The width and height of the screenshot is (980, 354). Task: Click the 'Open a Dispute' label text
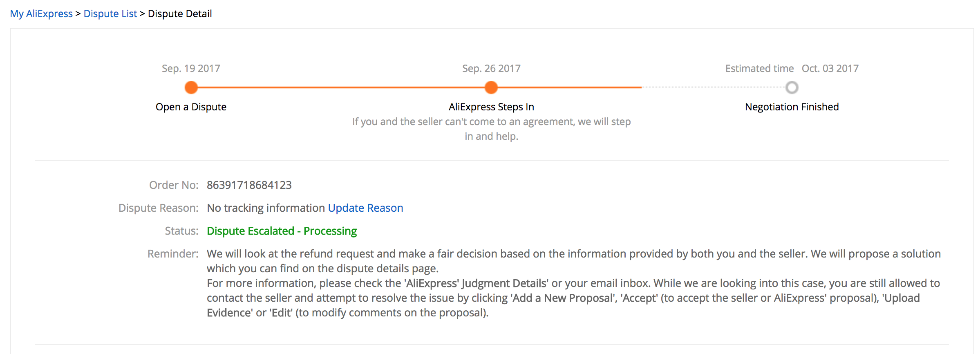pos(191,107)
